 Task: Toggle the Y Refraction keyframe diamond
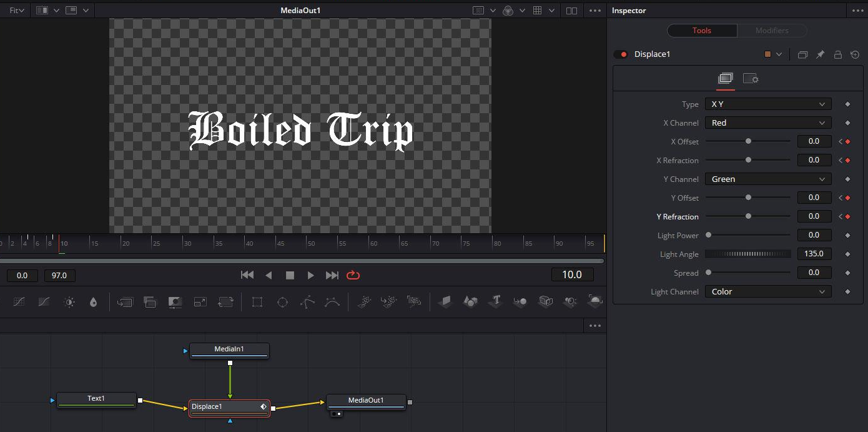847,216
